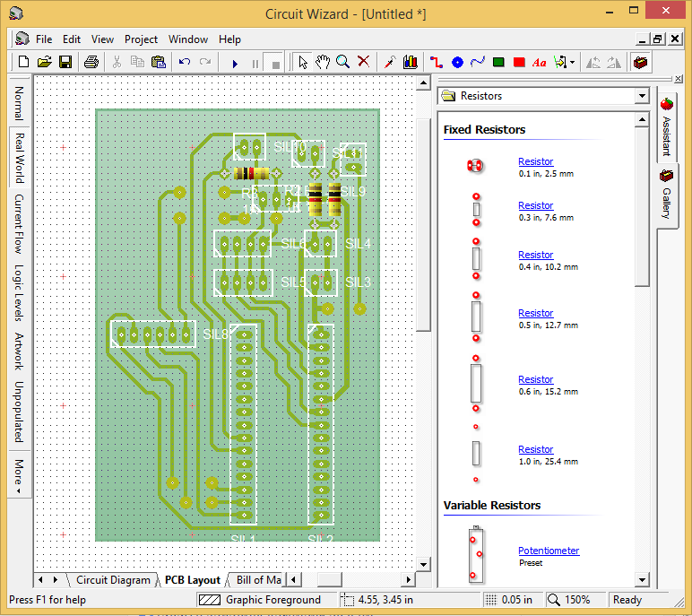Run the simulation with the play button
The image size is (692, 616).
click(235, 64)
